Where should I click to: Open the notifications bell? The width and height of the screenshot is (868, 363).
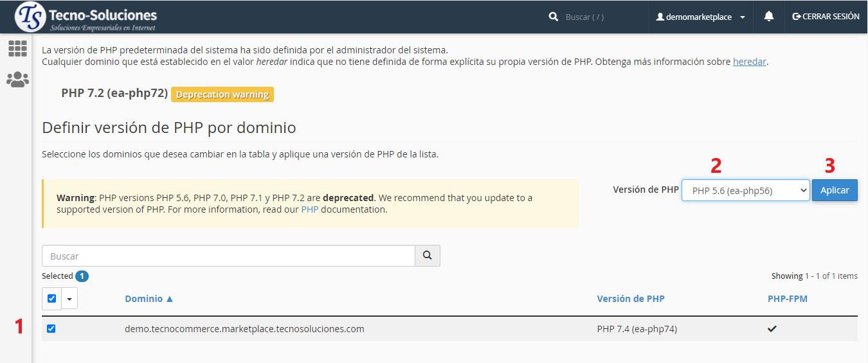(768, 17)
